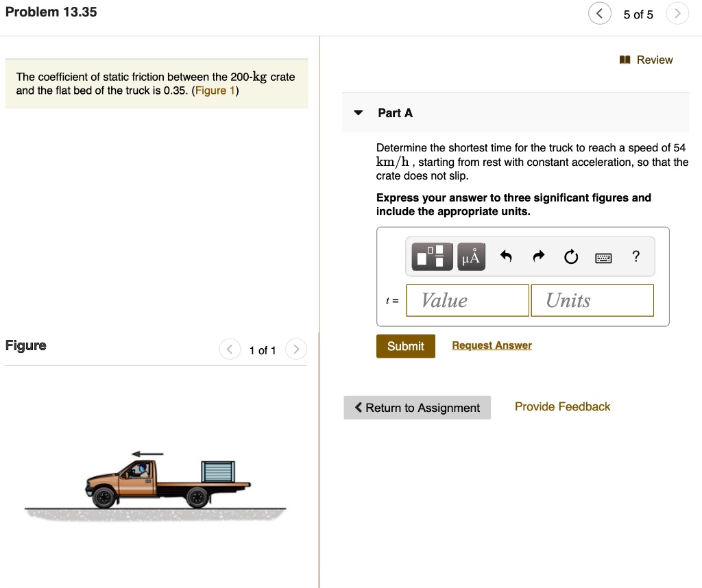Open the Provide Feedback link

(x=562, y=406)
